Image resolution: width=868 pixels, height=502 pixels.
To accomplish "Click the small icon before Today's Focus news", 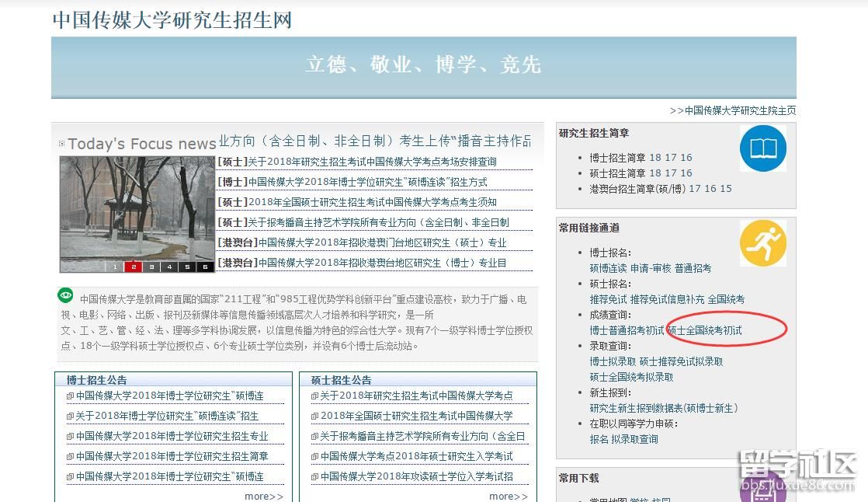I will click(62, 144).
